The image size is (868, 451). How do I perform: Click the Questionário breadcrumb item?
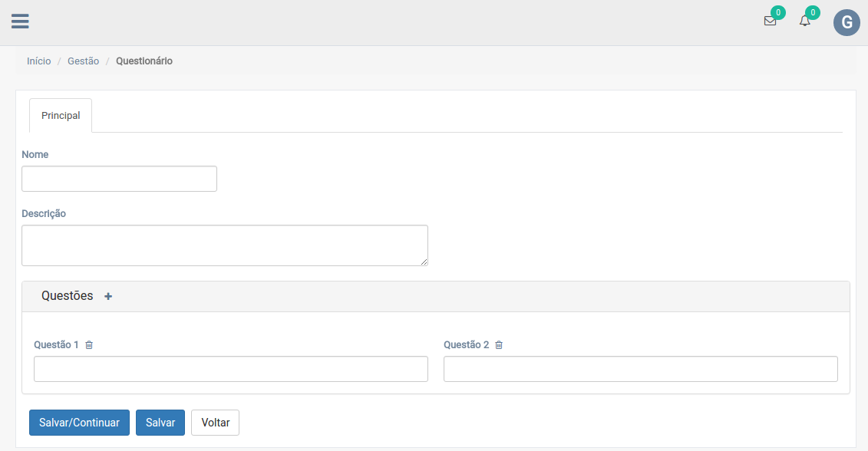[x=144, y=61]
